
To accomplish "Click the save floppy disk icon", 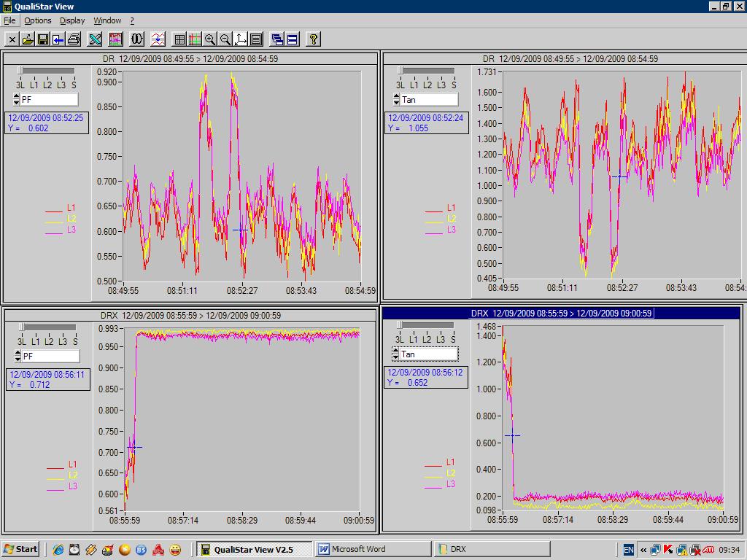I will pyautogui.click(x=43, y=39).
